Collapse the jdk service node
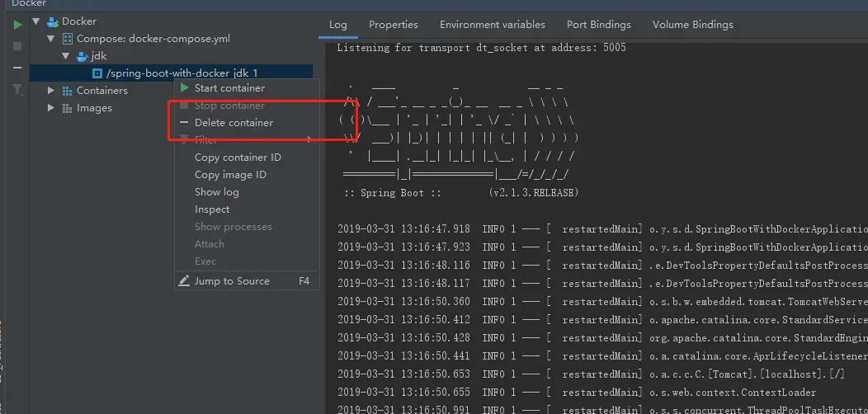 (x=66, y=56)
